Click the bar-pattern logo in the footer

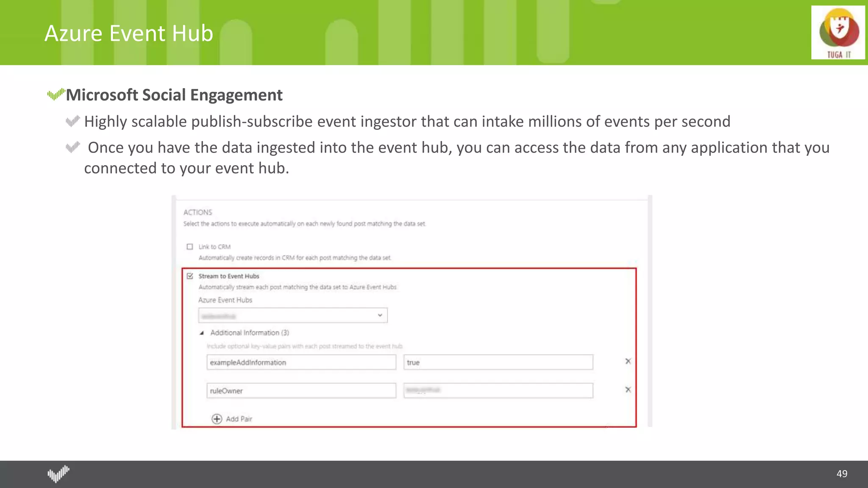coord(58,474)
